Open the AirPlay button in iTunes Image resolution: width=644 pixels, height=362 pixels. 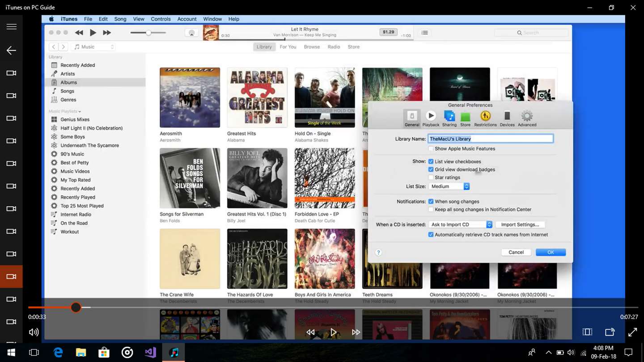(x=192, y=33)
